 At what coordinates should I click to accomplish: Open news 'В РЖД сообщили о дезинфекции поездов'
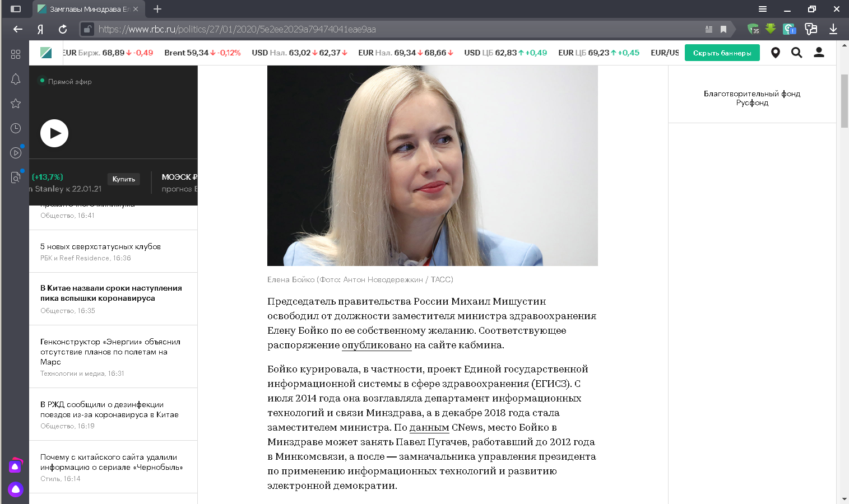[x=109, y=409]
